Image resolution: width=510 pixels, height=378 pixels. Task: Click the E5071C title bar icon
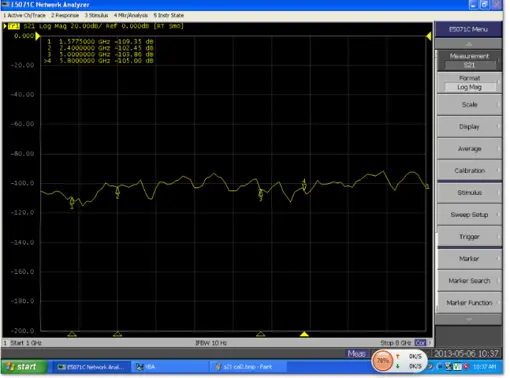6,5
